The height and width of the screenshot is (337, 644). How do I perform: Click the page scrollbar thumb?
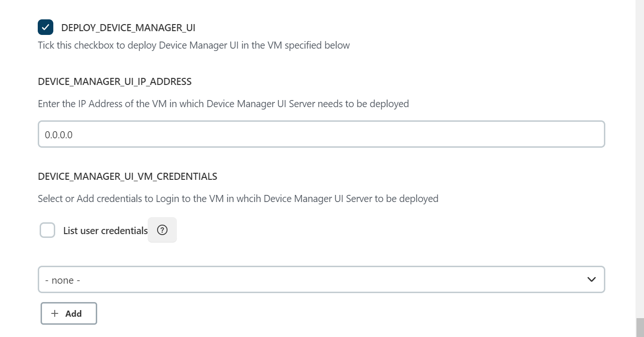pos(640,327)
